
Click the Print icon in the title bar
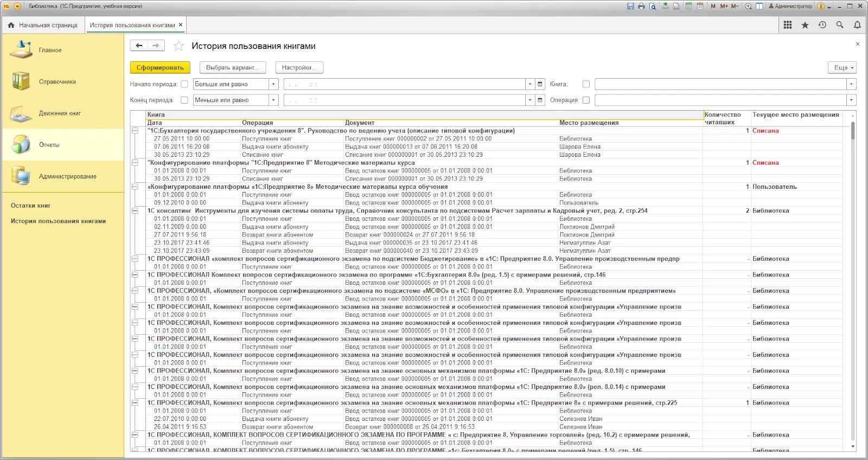pos(641,6)
